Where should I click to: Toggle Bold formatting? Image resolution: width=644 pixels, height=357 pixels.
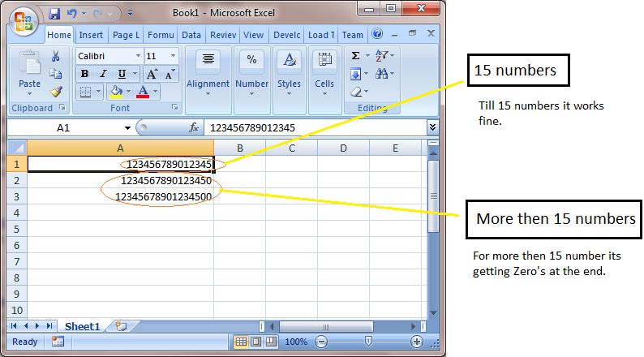click(84, 74)
